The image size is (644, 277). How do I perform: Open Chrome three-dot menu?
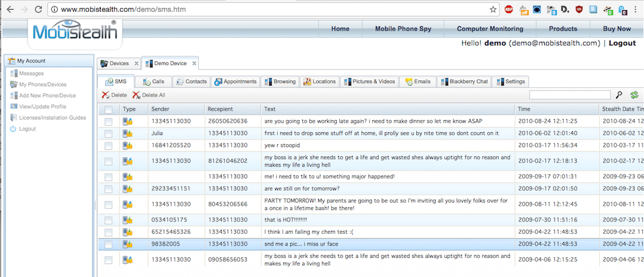coord(636,10)
